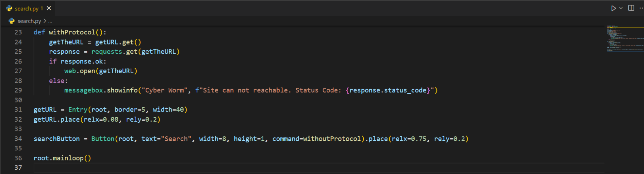
Task: Run the Python file with play button
Action: click(613, 8)
